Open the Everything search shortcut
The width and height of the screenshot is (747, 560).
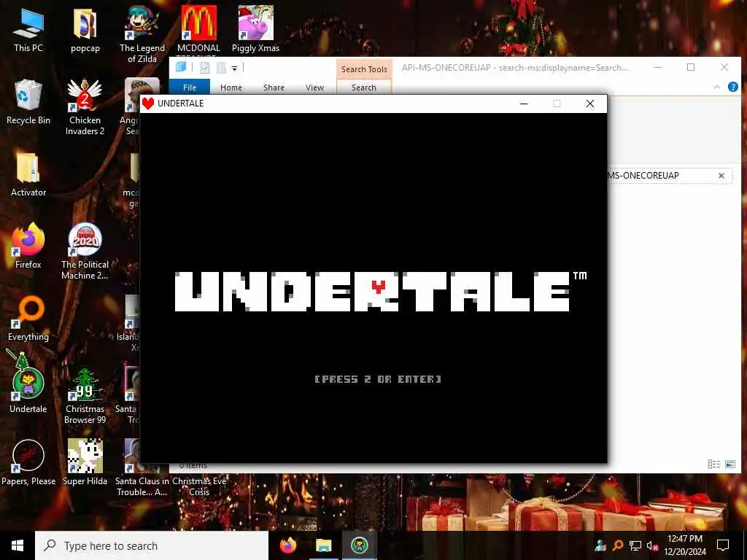click(28, 319)
